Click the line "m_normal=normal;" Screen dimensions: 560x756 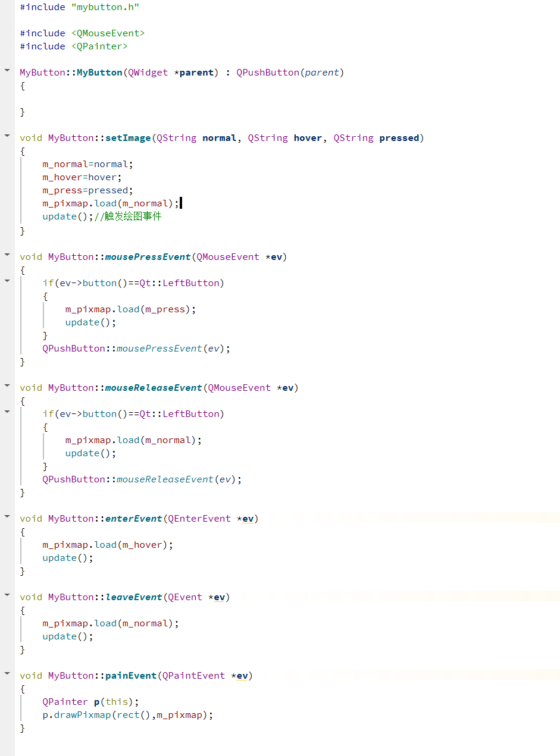tap(88, 164)
